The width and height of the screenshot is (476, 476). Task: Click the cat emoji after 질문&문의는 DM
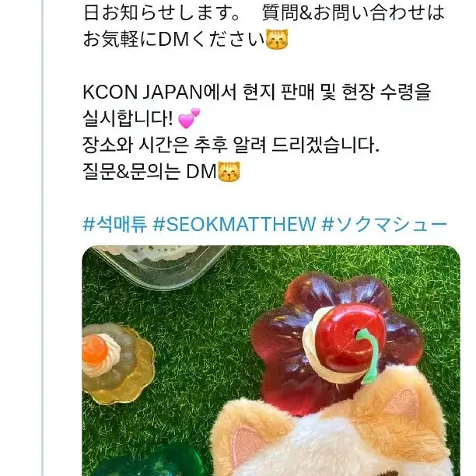pos(229,172)
